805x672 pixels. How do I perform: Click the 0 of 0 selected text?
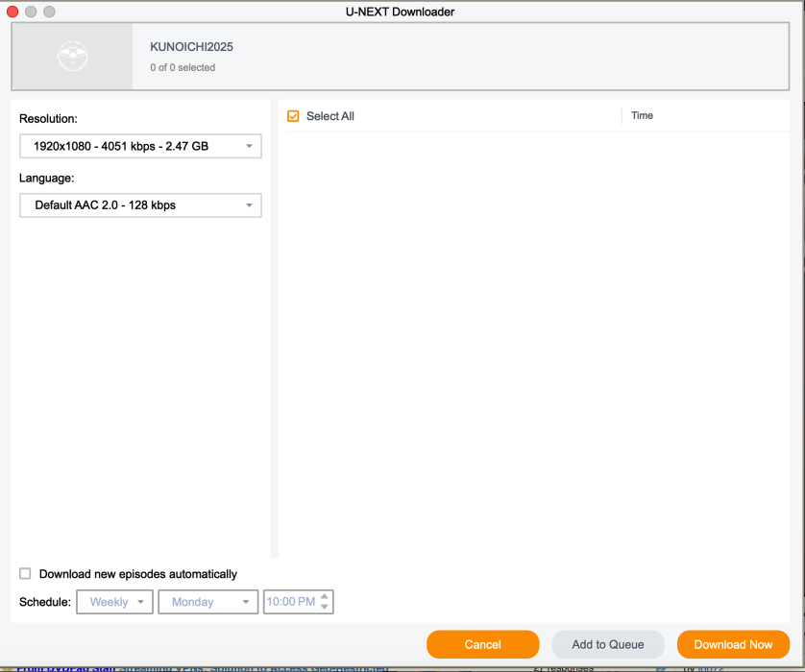point(183,68)
